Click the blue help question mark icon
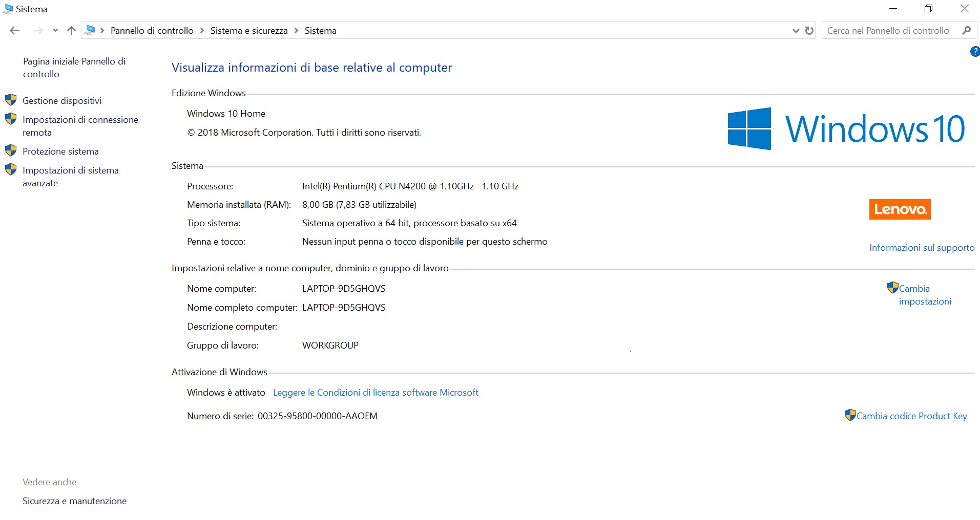This screenshot has height=520, width=980. click(975, 51)
